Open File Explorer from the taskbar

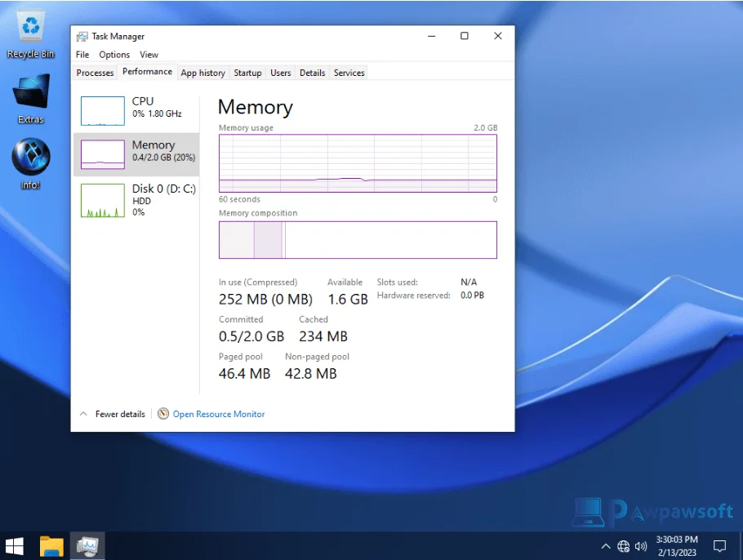pos(51,545)
